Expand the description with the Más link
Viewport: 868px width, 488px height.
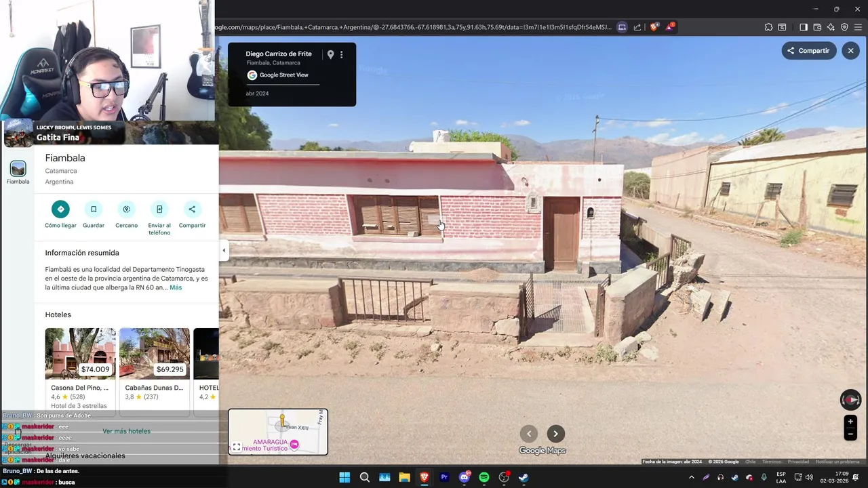(176, 287)
